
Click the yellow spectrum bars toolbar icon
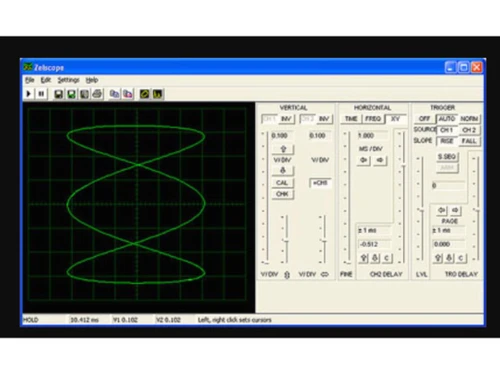[x=157, y=94]
